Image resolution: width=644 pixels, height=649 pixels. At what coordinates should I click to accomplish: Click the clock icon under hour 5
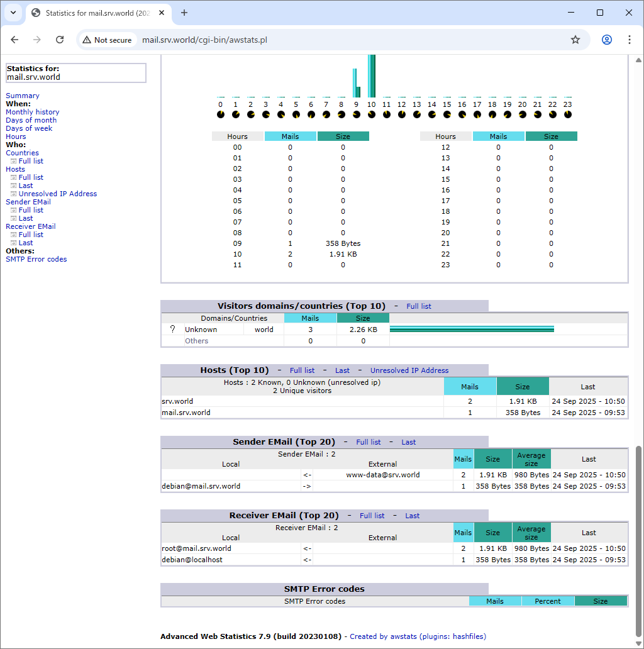[x=296, y=114]
